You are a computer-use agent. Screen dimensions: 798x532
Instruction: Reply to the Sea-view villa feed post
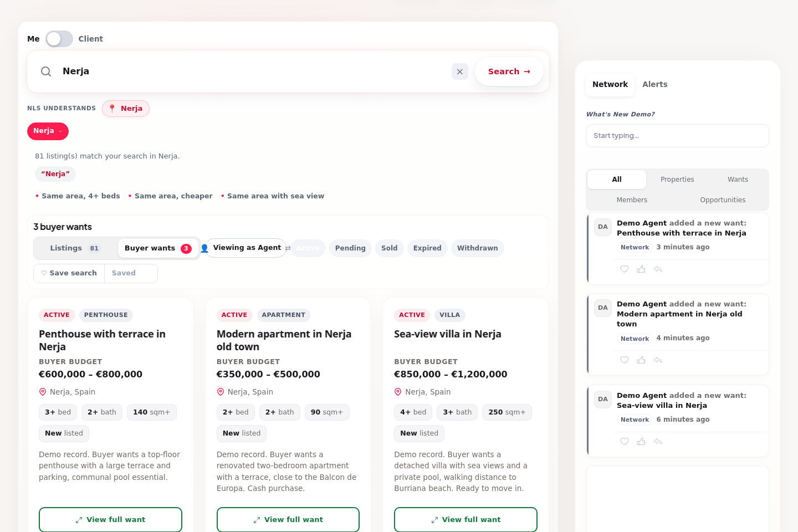658,442
